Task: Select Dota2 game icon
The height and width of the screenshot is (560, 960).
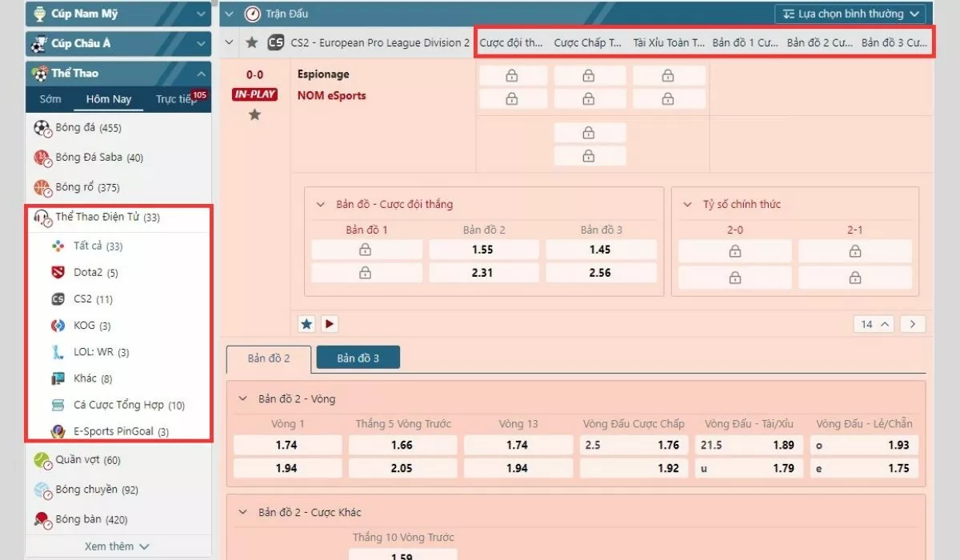Action: pos(58,273)
